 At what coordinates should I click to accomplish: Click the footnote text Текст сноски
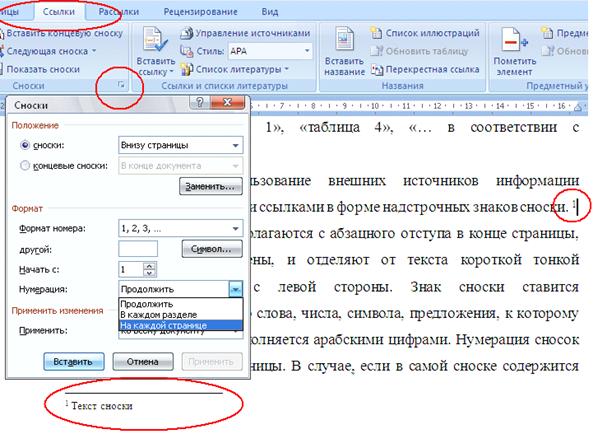pos(102,406)
